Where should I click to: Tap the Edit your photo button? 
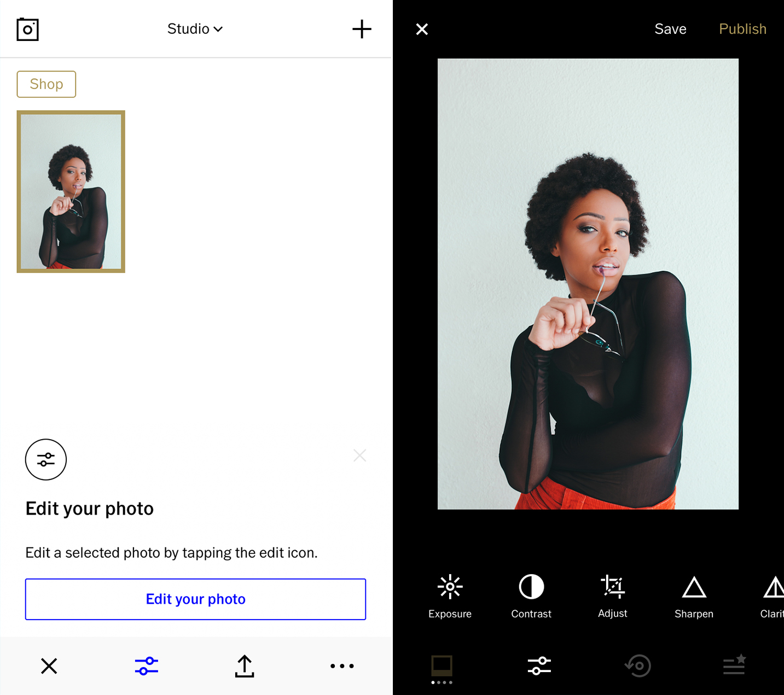pos(195,599)
